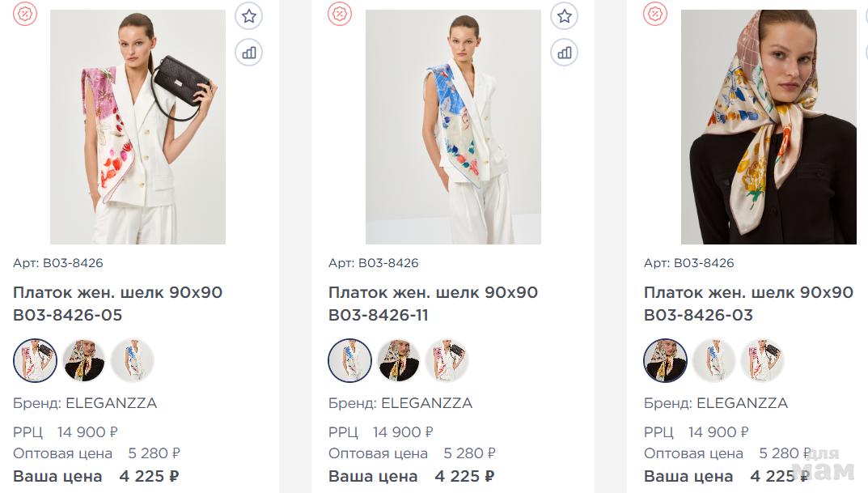Select blue scarf variant in third product card
Viewport: 868px width, 493px height.
point(714,360)
